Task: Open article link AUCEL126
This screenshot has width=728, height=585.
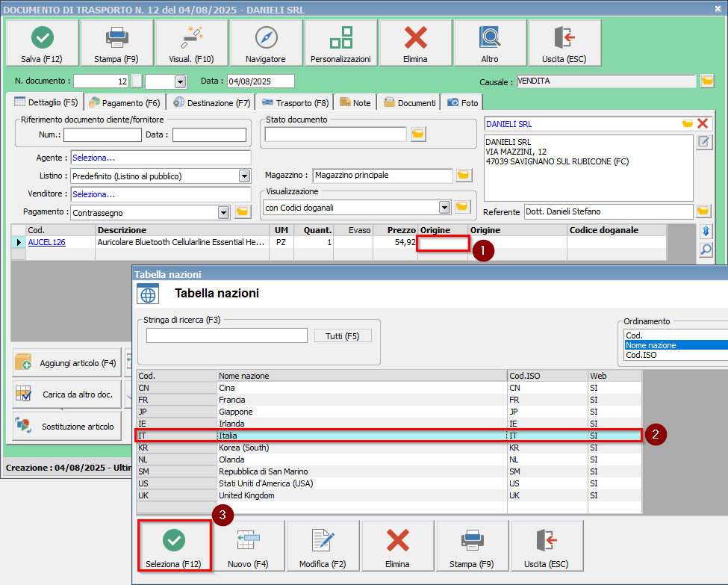Action: coord(47,242)
